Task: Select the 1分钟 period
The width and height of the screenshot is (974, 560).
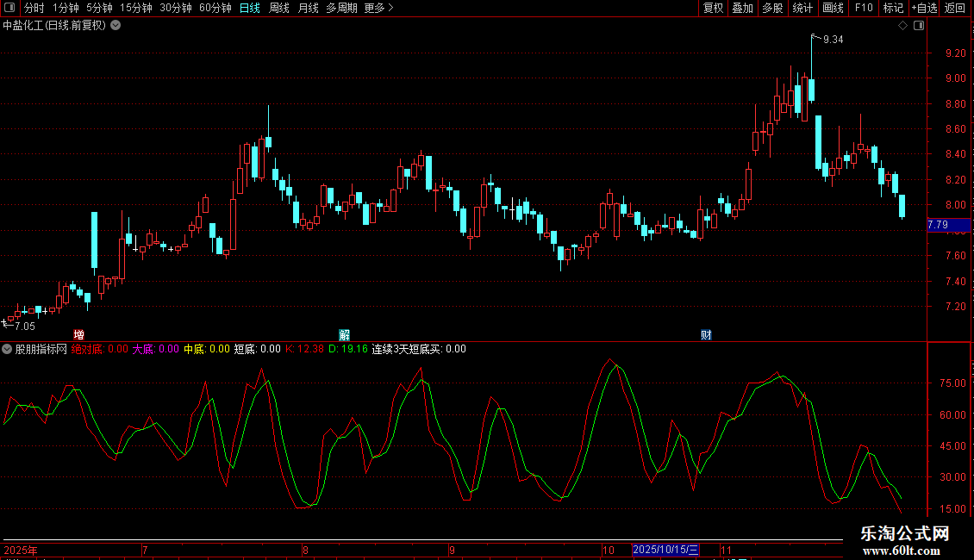Action: (x=66, y=8)
